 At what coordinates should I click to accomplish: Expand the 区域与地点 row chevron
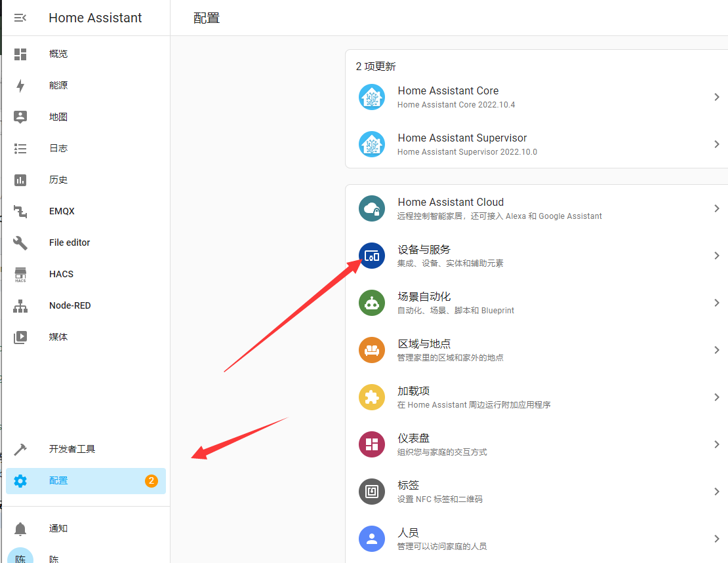point(717,350)
